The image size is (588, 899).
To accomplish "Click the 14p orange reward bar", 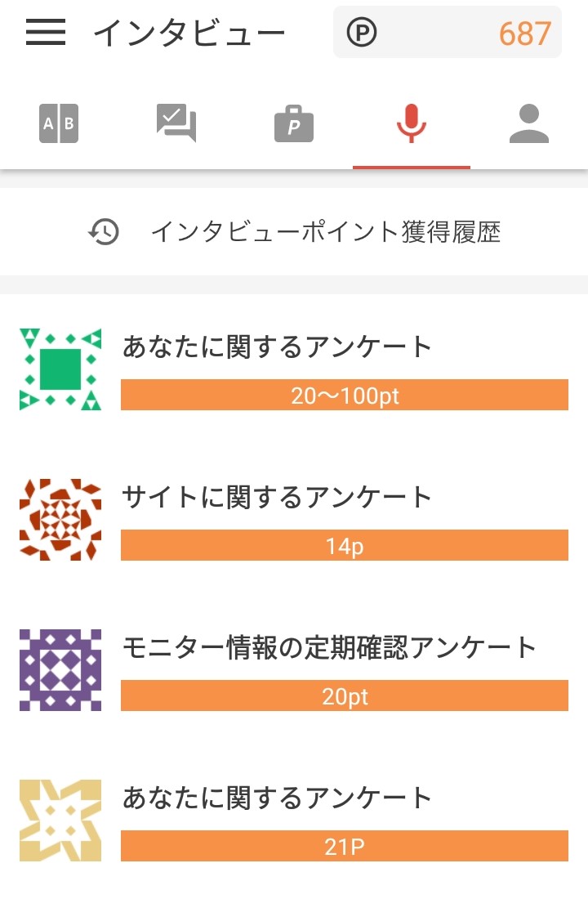I will point(344,546).
